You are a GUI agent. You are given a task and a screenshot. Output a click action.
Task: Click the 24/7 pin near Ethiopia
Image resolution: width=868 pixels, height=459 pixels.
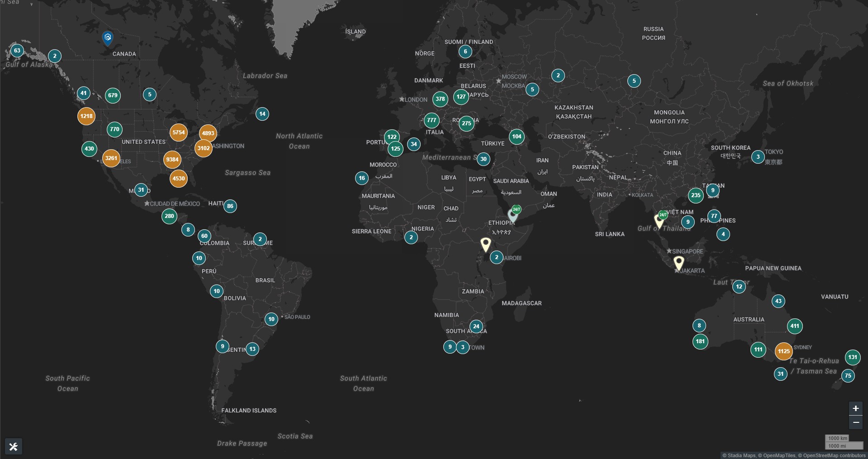pyautogui.click(x=513, y=215)
